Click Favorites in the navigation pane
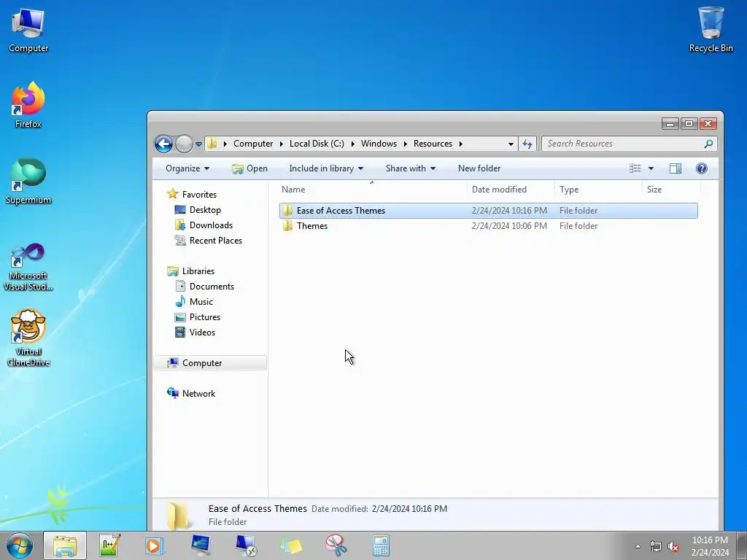This screenshot has width=747, height=560. tap(199, 194)
